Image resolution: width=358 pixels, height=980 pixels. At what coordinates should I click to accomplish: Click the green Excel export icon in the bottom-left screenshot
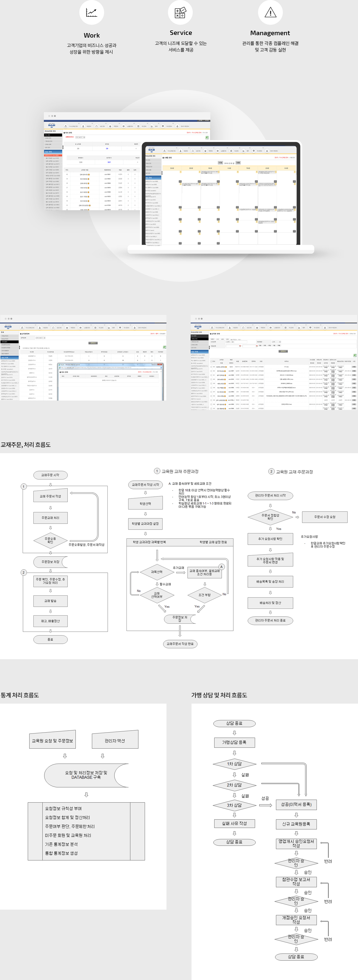pyautogui.click(x=164, y=347)
